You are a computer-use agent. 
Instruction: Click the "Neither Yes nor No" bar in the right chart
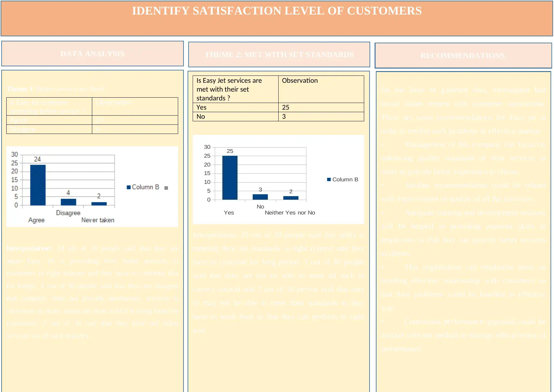click(x=291, y=198)
